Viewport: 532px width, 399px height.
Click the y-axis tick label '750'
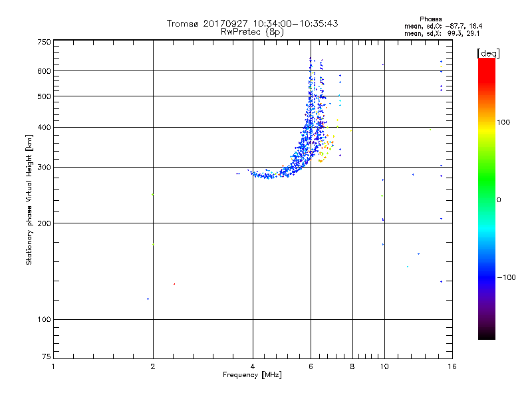(x=44, y=42)
